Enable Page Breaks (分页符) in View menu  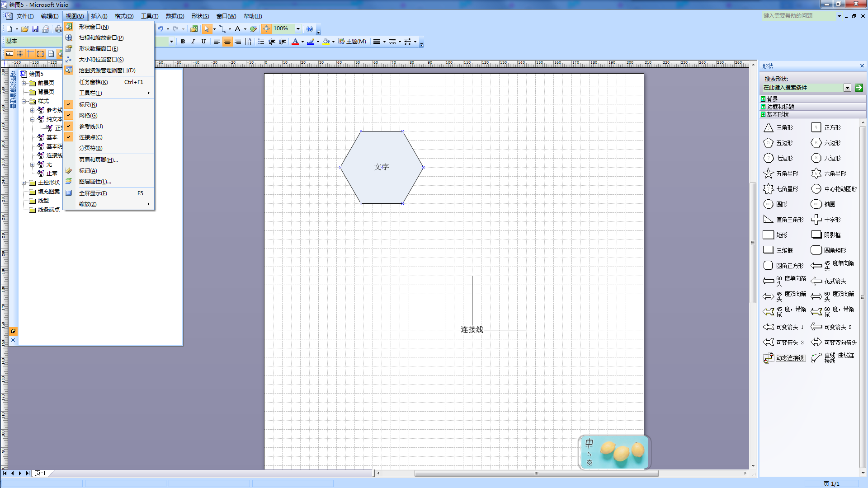tap(109, 148)
